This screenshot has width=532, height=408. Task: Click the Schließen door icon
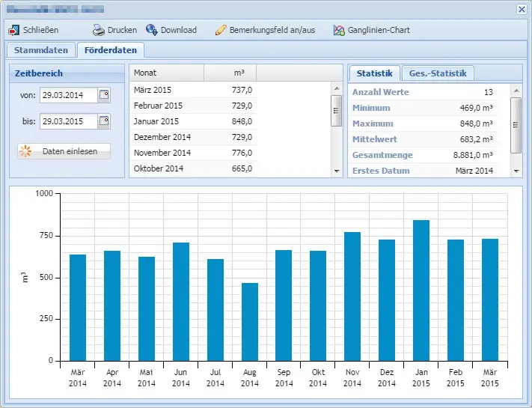click(14, 30)
